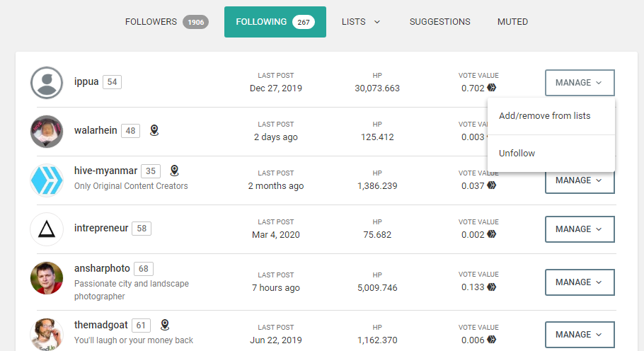This screenshot has height=351, width=644.
Task: Click intrepreneur's triangle avatar icon
Action: click(47, 229)
